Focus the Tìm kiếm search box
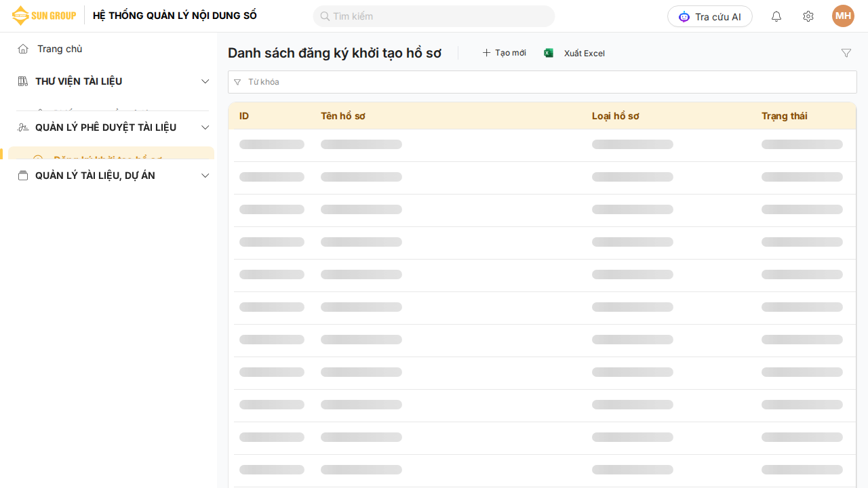 [434, 16]
